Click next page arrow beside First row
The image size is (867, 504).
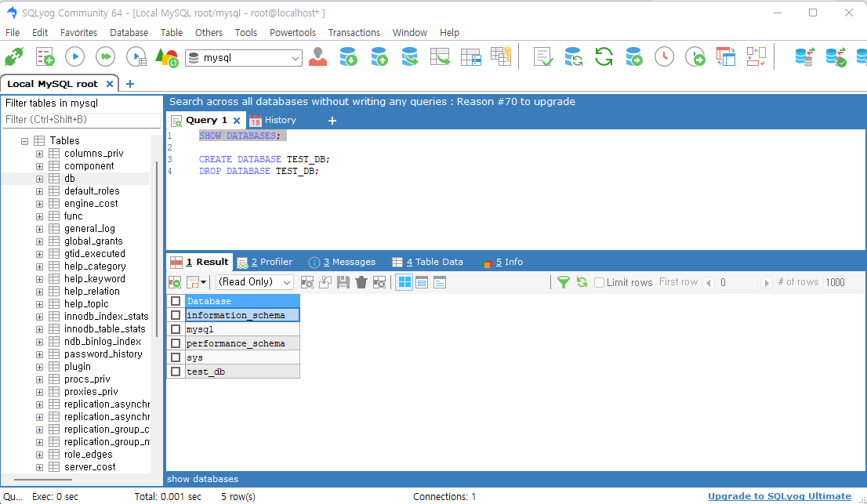click(766, 283)
